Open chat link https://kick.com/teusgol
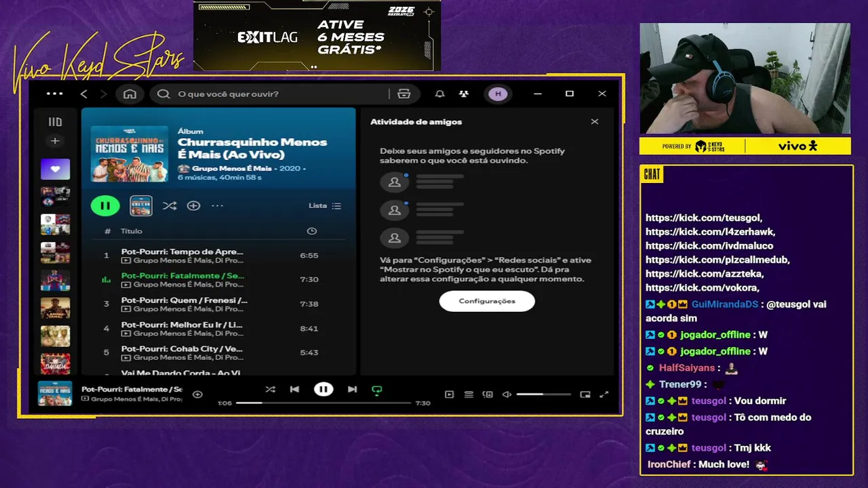Image resolution: width=868 pixels, height=488 pixels. (704, 218)
